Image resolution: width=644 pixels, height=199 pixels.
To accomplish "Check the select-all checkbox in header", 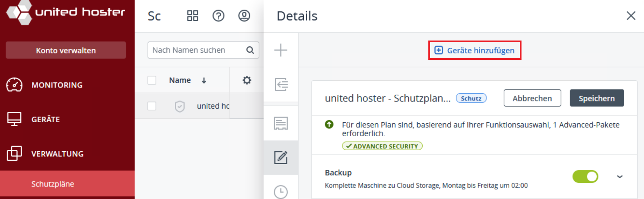I will click(x=152, y=80).
